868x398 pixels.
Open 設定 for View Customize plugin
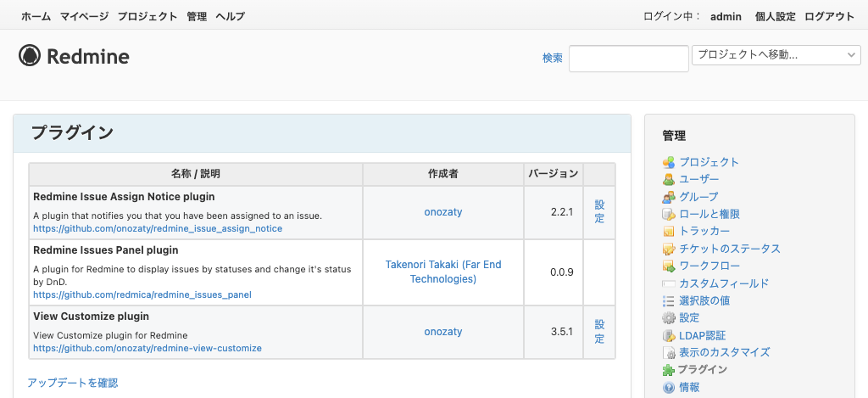[x=599, y=332]
